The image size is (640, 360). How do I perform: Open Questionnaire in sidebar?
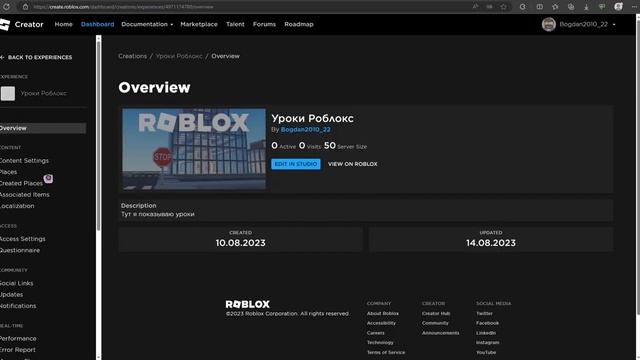coord(20,250)
